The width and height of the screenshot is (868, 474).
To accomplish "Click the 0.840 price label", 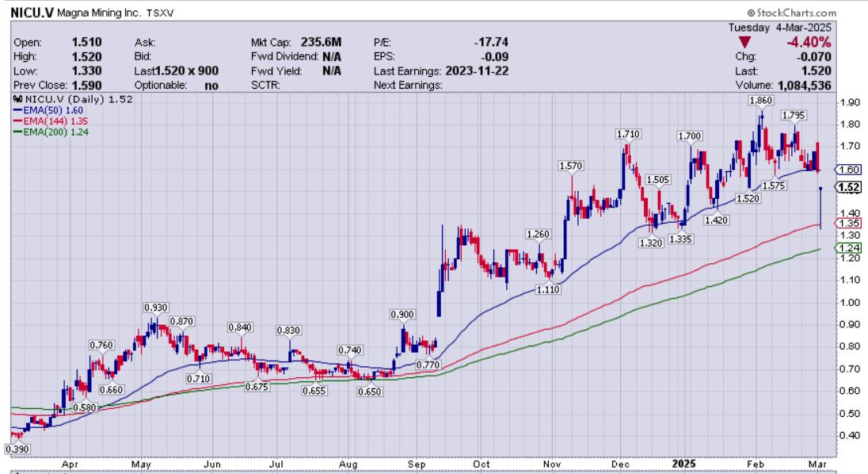I will click(x=240, y=327).
